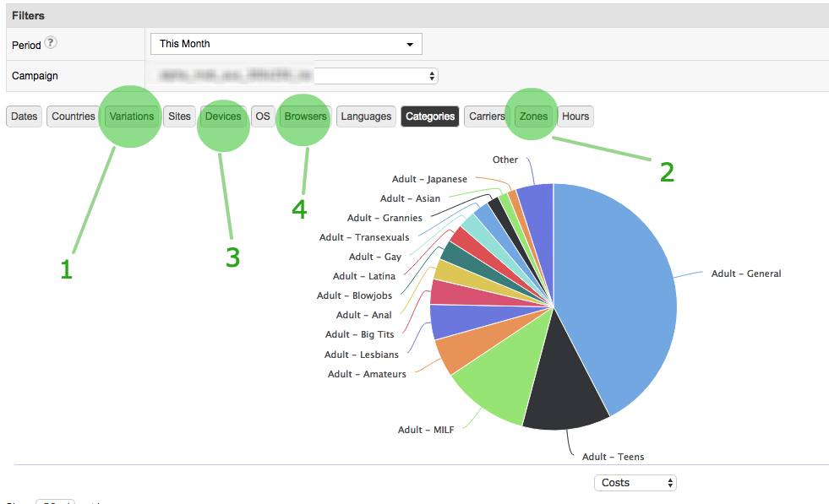Click the Period help question mark icon
This screenshot has height=504, width=829.
pos(51,43)
